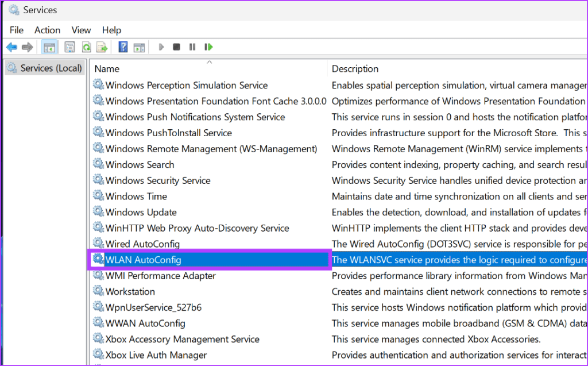Click the Restart Service icon

[208, 47]
